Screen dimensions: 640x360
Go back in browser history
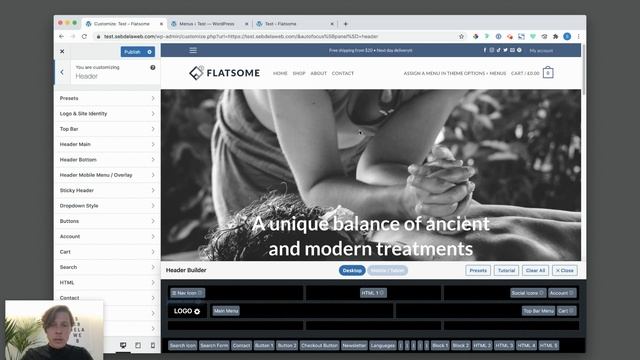click(62, 36)
